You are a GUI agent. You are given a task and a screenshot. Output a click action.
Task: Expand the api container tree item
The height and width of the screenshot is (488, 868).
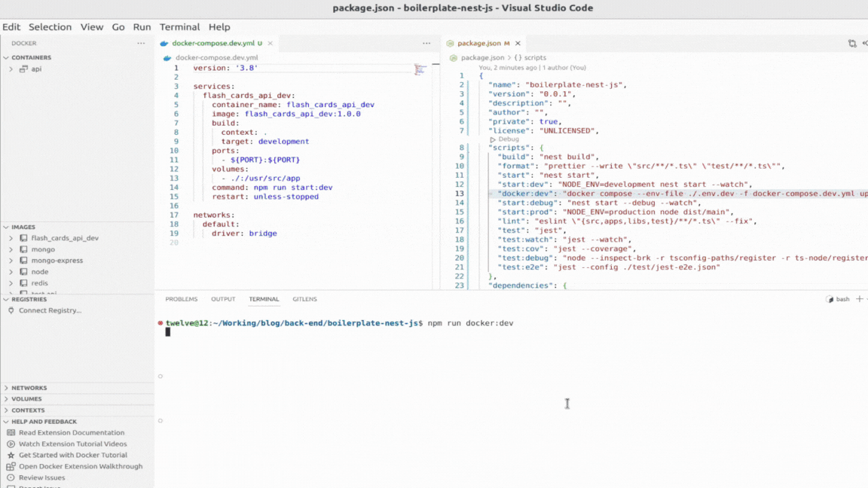(11, 69)
